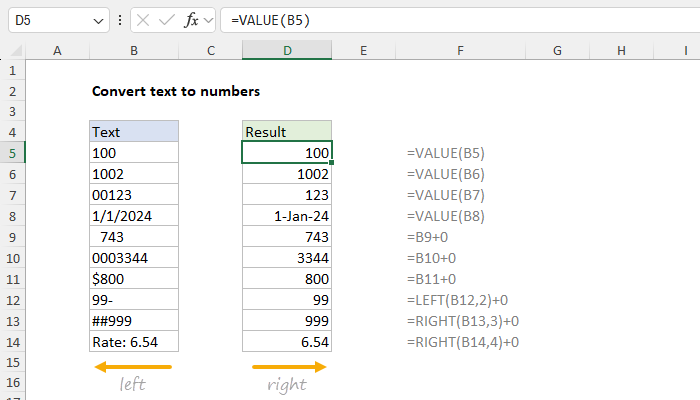
Task: Select row 10 header
Action: pos(12,258)
